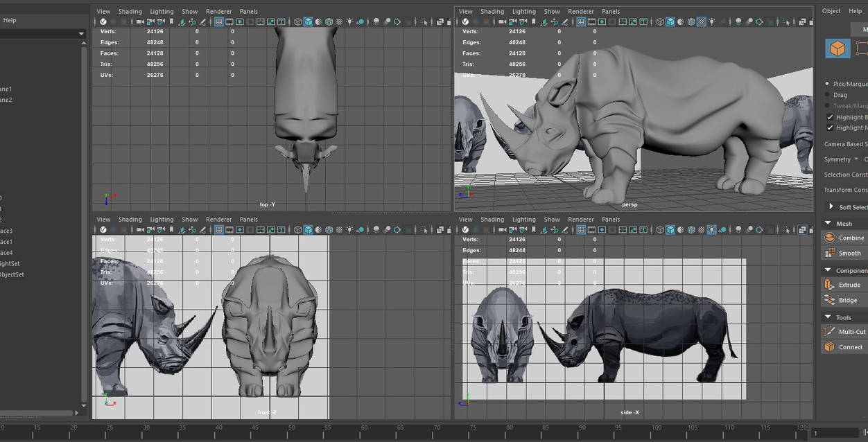
Task: Toggle Film Gate icon in top -Y panel
Action: pyautogui.click(x=229, y=21)
